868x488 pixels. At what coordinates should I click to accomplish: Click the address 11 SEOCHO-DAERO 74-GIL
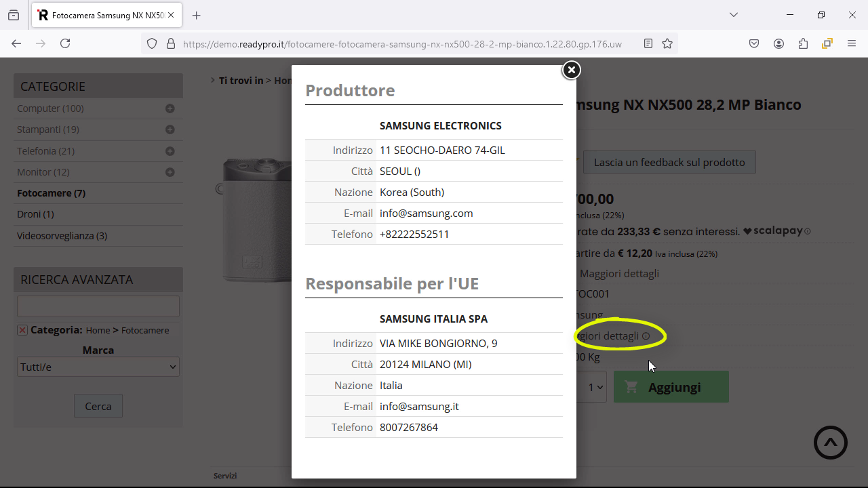(442, 150)
